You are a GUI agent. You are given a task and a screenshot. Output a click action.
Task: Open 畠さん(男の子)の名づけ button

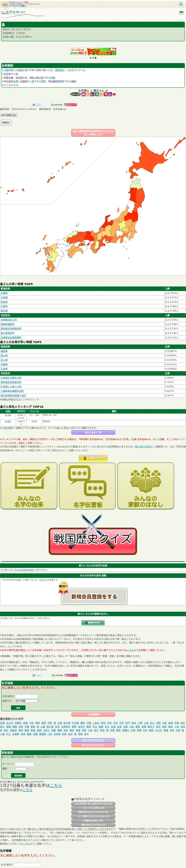(x=93, y=740)
